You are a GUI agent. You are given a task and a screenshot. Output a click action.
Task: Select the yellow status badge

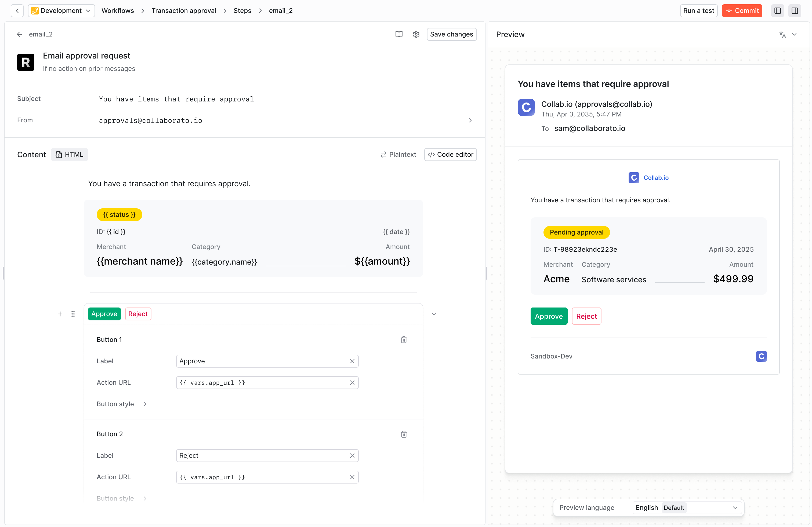click(119, 214)
